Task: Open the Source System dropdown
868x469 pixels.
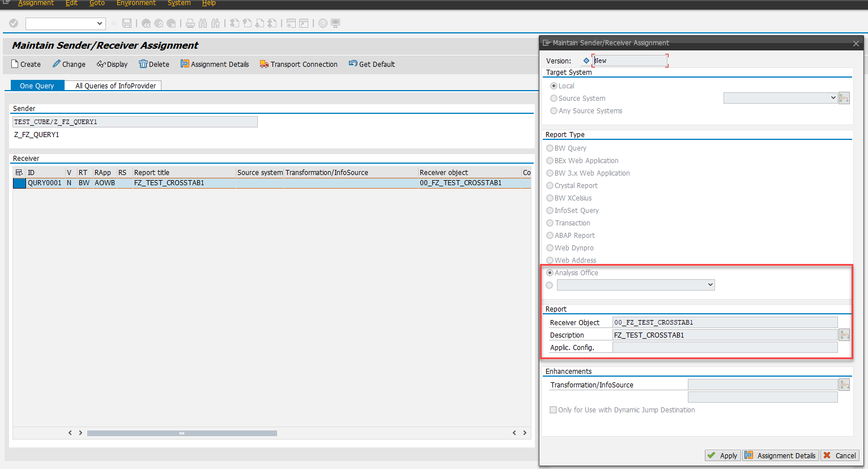Action: 833,98
